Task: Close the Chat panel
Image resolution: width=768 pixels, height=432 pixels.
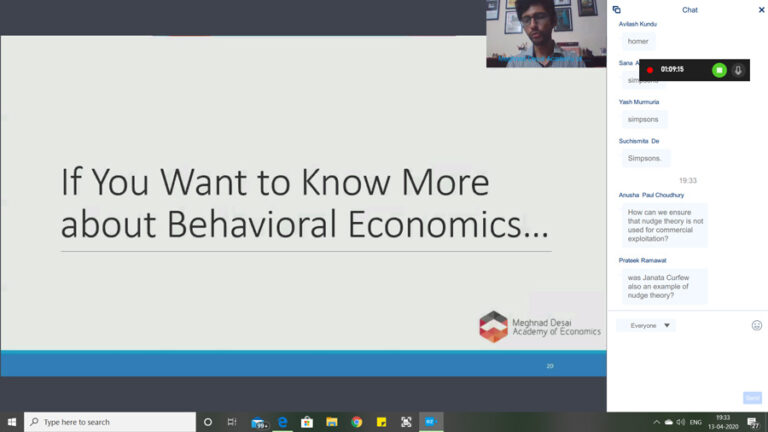Action: coord(761,10)
